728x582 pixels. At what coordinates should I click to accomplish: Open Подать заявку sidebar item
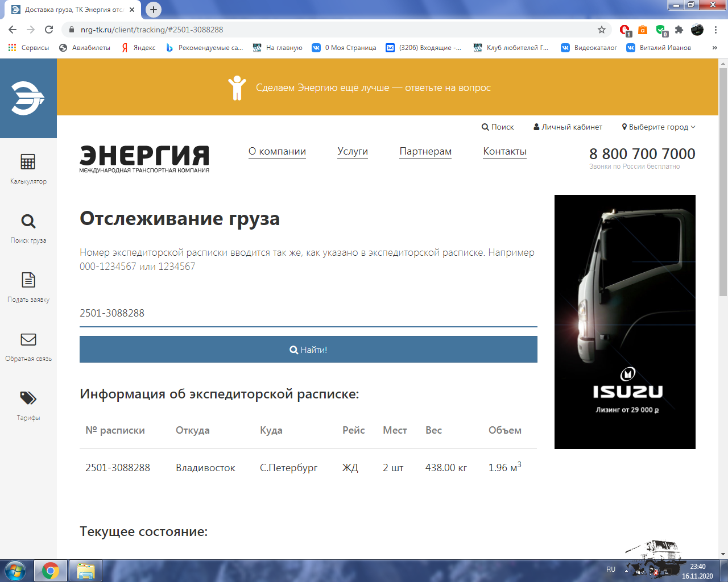(x=28, y=288)
